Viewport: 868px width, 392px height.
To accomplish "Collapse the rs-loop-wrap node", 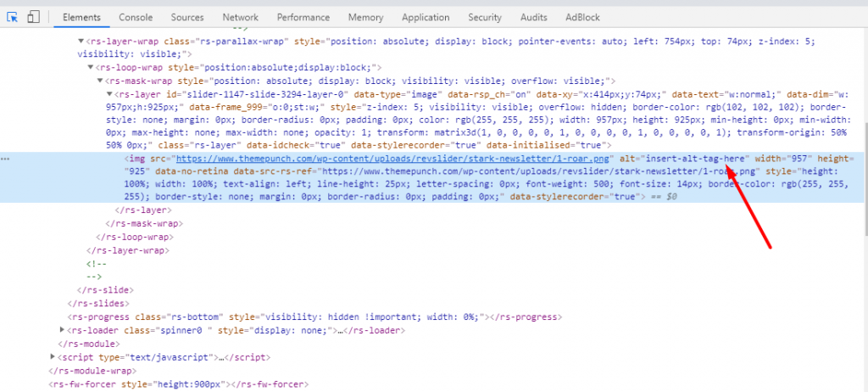I will [x=90, y=67].
